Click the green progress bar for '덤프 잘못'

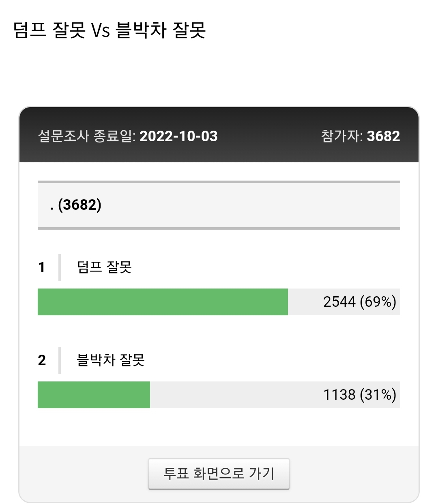tap(162, 302)
